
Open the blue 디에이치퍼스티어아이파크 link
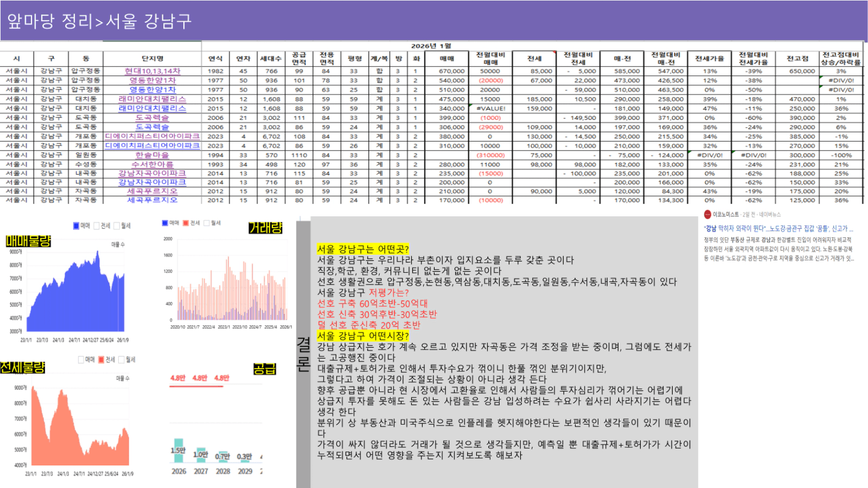click(x=152, y=146)
